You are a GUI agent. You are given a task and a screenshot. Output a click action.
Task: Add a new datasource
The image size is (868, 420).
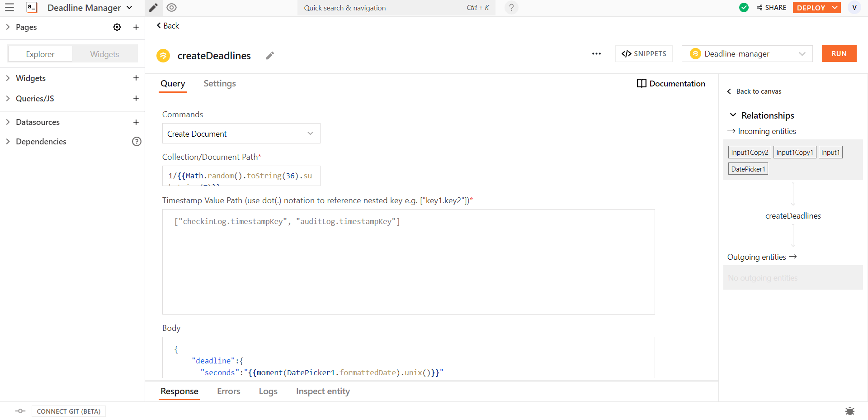pyautogui.click(x=136, y=122)
